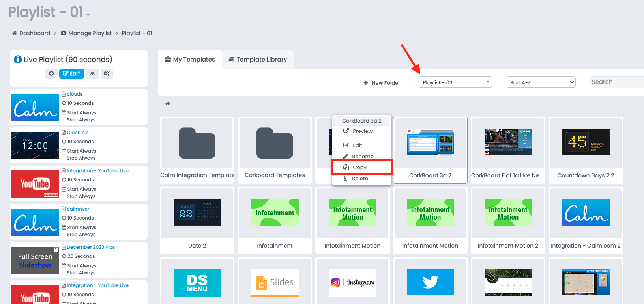The height and width of the screenshot is (304, 644).
Task: Go to Dashboard breadcrumb
Action: (31, 33)
